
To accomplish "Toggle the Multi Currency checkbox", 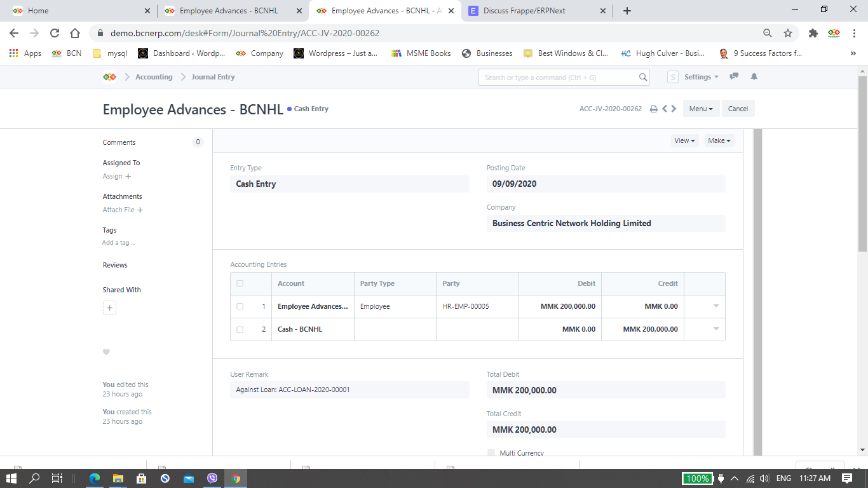I will click(x=491, y=453).
